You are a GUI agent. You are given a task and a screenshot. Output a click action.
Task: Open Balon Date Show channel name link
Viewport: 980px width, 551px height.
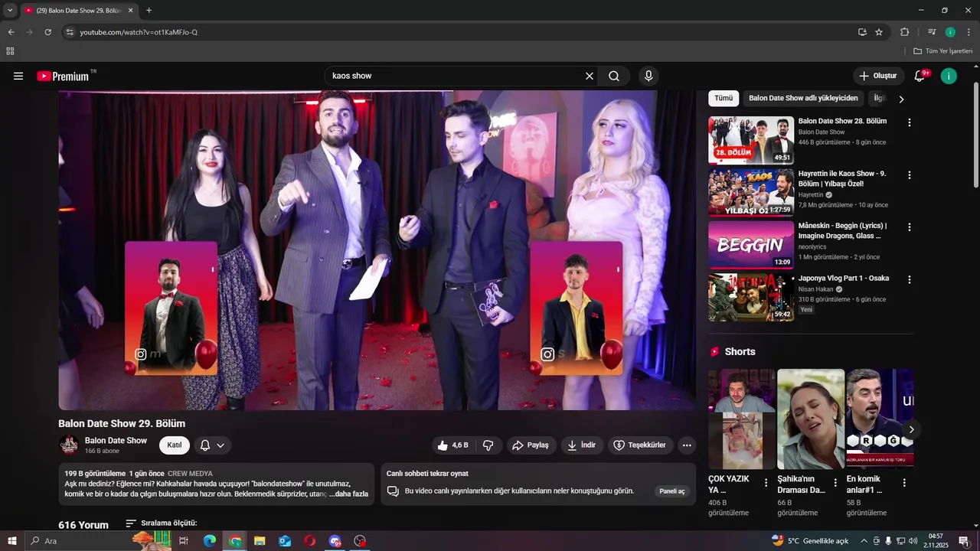116,441
